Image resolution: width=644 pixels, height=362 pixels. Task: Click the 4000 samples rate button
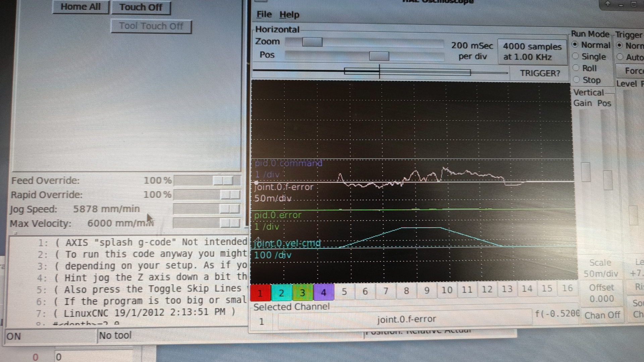pyautogui.click(x=532, y=52)
